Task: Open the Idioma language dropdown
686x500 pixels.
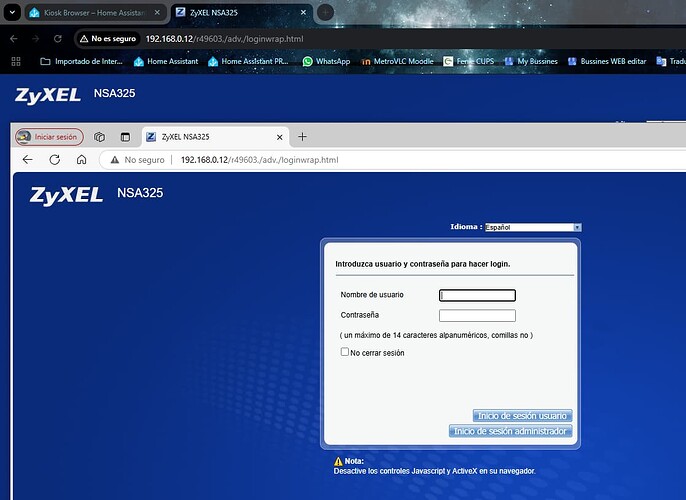Action: 533,227
